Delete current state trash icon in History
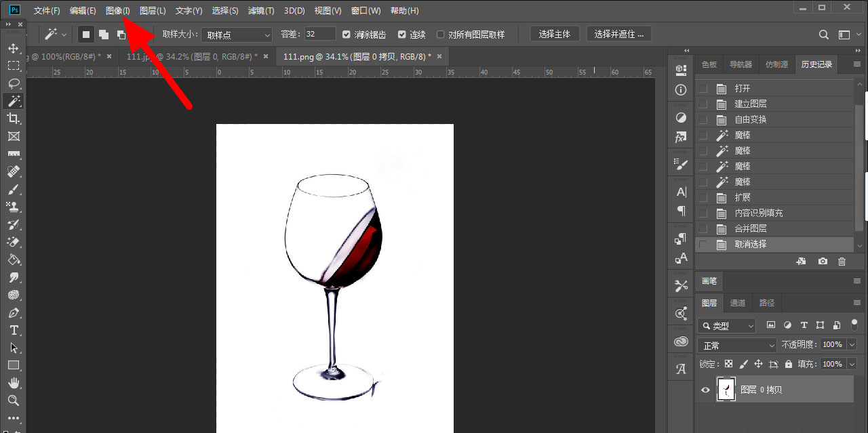The height and width of the screenshot is (433, 868). point(842,261)
